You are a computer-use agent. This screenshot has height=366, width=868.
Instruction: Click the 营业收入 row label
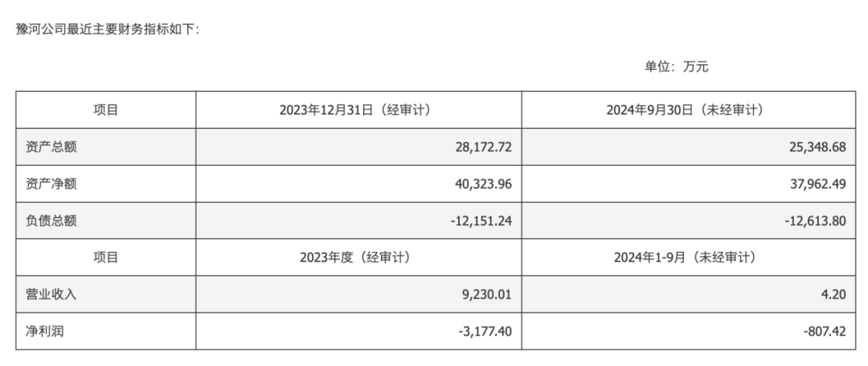51,294
